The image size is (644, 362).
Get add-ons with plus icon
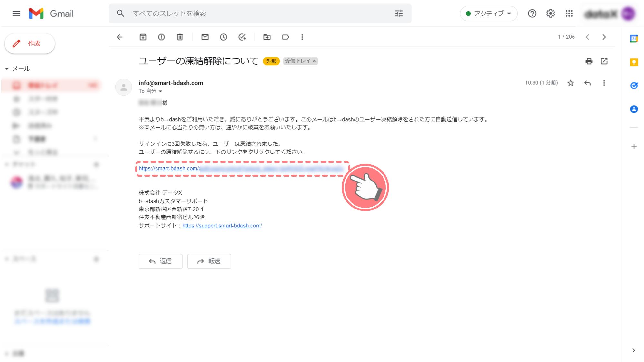pyautogui.click(x=634, y=146)
